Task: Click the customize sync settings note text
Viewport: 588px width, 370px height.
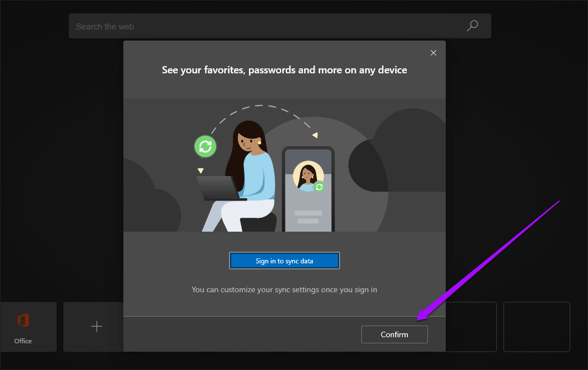Action: point(284,289)
